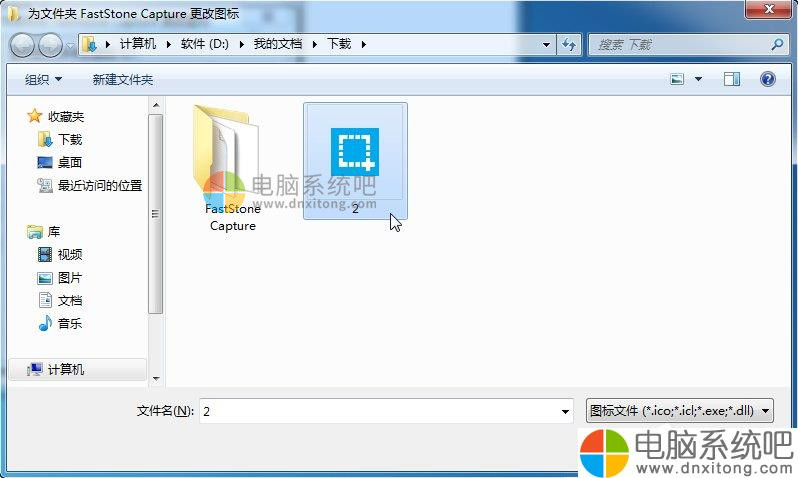
Task: Select 软件 (D:) in the address breadcrumb
Action: 205,44
